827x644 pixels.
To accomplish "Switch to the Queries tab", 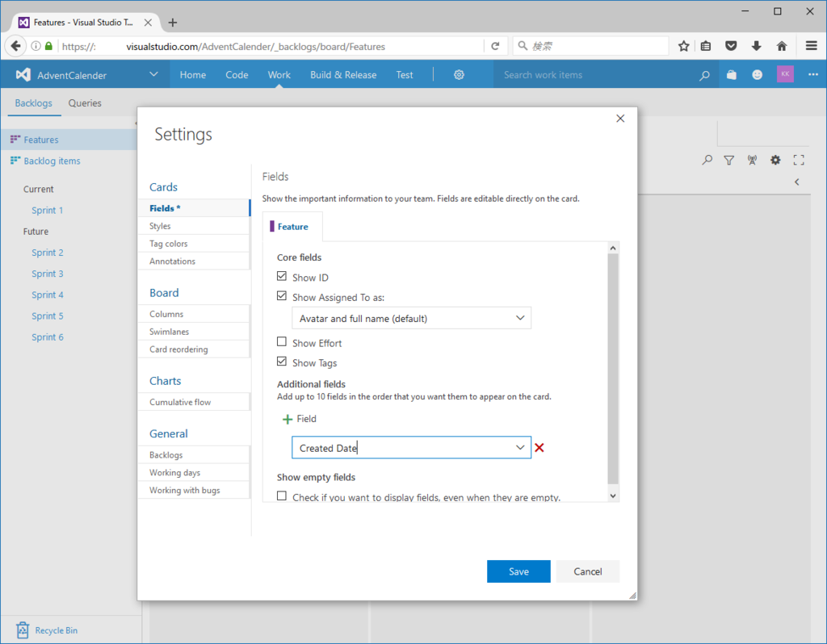I will [84, 103].
